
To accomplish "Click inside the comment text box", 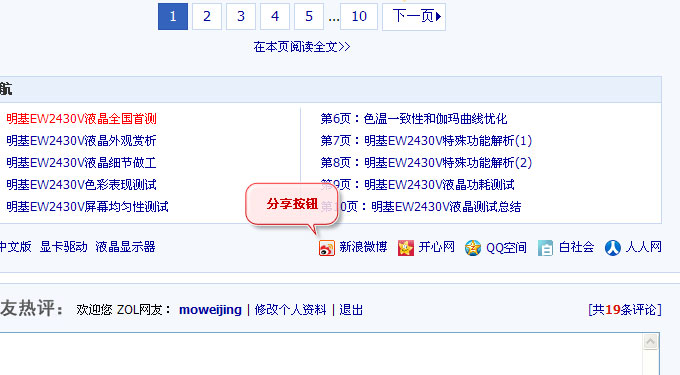I will pyautogui.click(x=321, y=354).
